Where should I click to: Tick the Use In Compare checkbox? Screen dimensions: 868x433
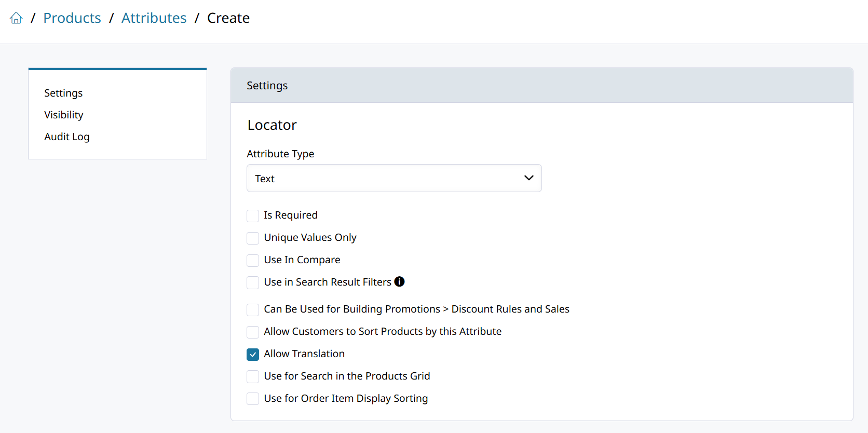point(253,261)
